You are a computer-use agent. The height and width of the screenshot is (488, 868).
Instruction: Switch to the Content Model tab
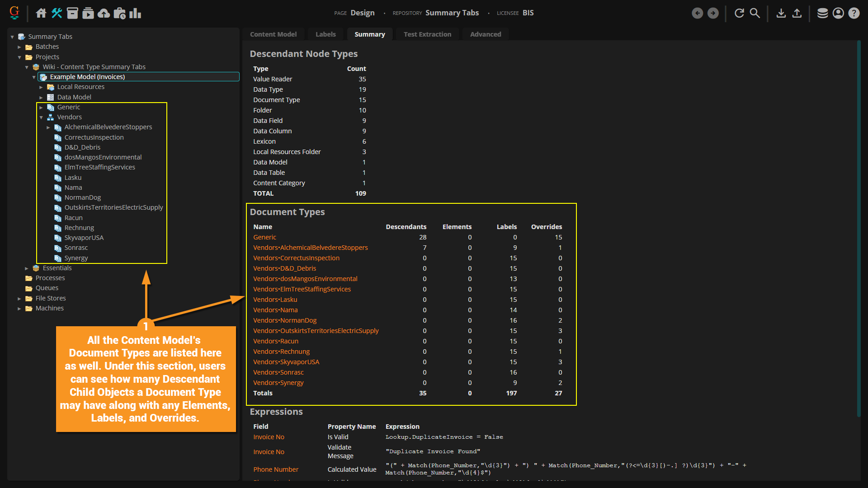[x=273, y=34]
